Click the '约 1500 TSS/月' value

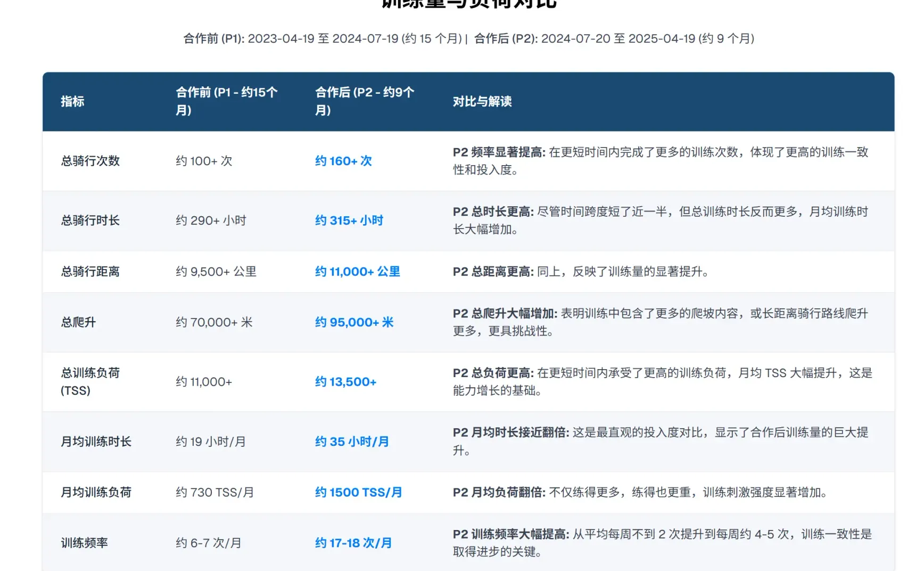point(359,492)
